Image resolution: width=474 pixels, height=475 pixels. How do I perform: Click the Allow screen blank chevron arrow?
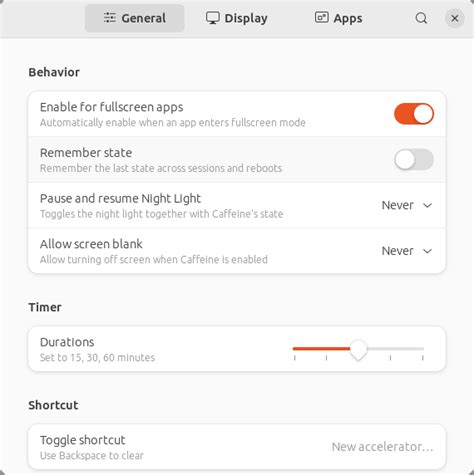(x=427, y=251)
